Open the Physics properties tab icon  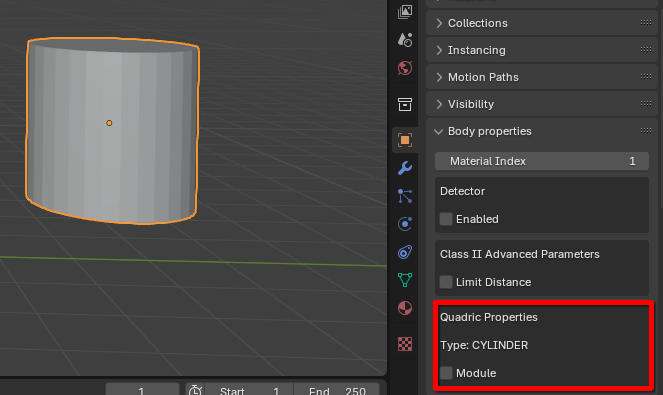[x=405, y=224]
